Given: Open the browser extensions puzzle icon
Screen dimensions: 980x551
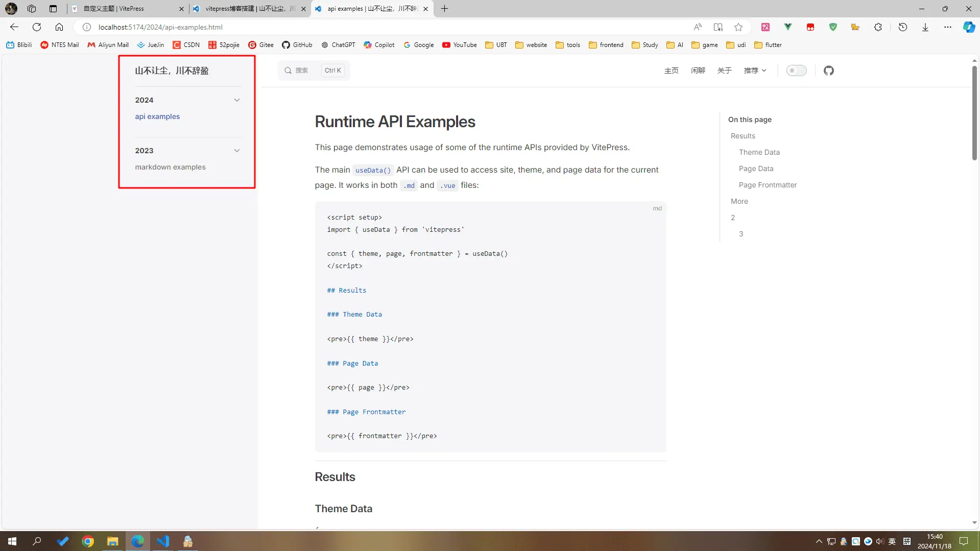Looking at the screenshot, I should tap(878, 27).
